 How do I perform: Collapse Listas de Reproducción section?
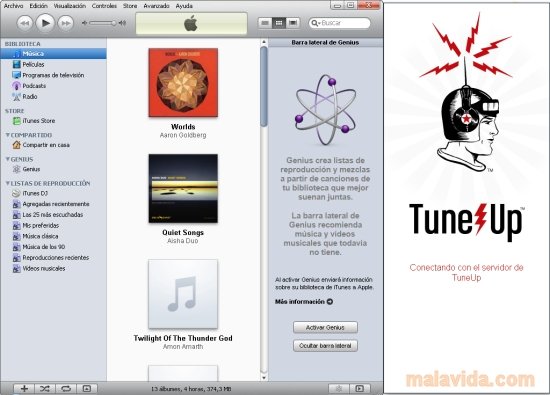[x=8, y=183]
